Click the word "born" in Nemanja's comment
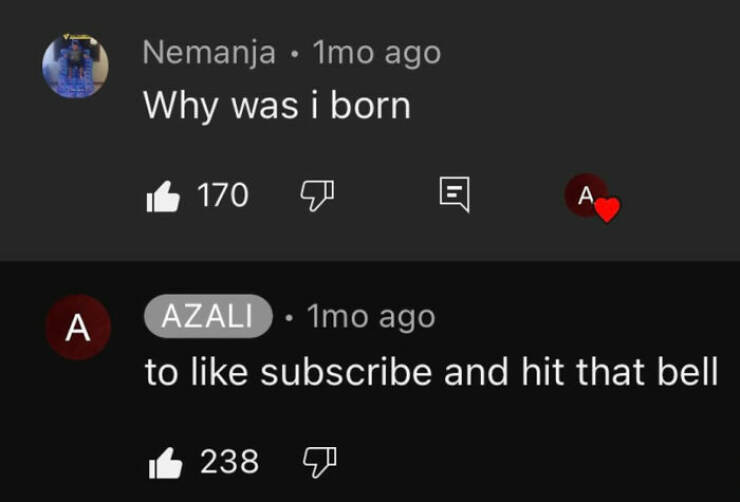740x502 pixels. pyautogui.click(x=370, y=105)
